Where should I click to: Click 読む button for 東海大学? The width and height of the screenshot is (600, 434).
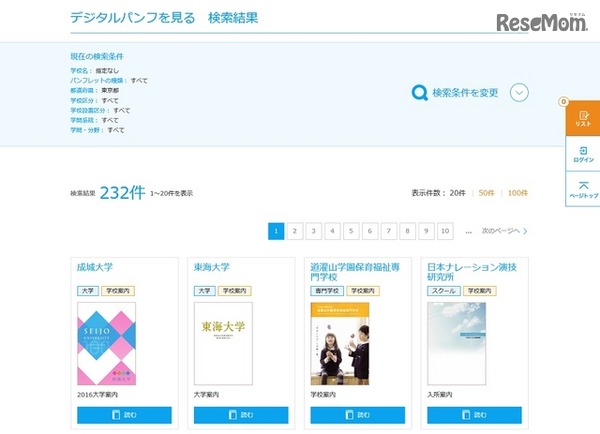pyautogui.click(x=241, y=415)
